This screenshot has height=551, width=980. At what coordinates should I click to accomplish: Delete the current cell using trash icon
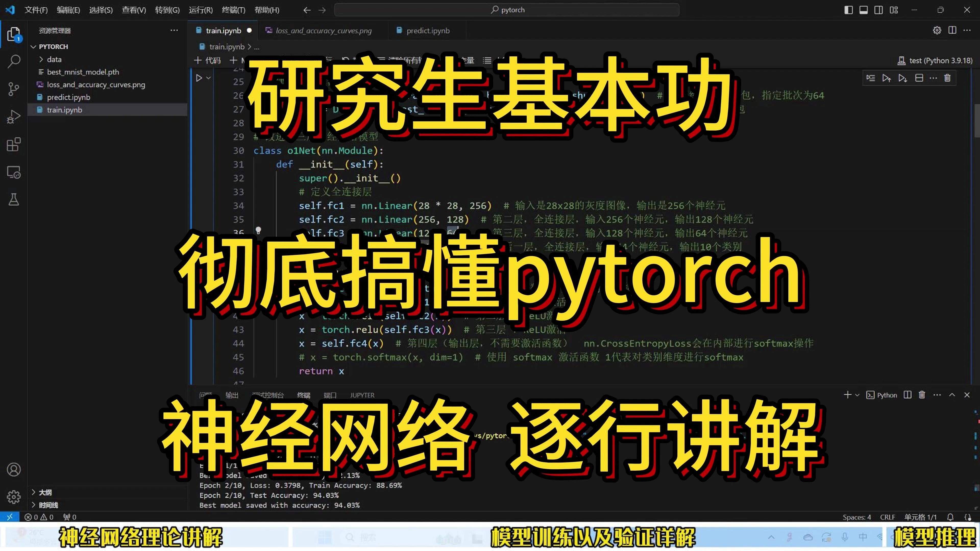pyautogui.click(x=947, y=78)
